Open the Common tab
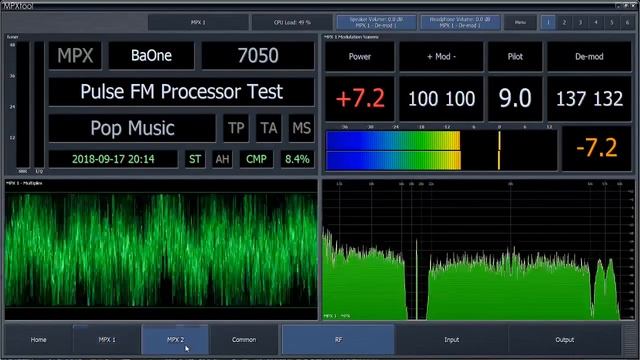 pyautogui.click(x=244, y=340)
